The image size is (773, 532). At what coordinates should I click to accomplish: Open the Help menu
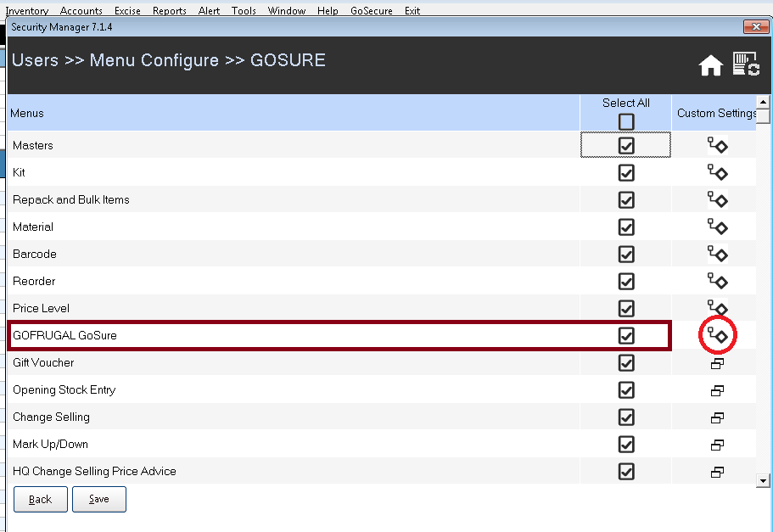(x=328, y=10)
